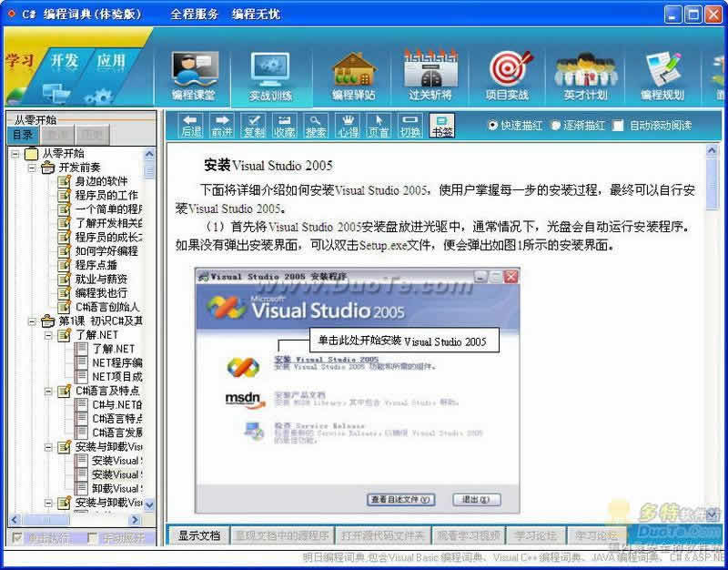Click the Visual Studio 2005 installer illustration

tap(357, 391)
